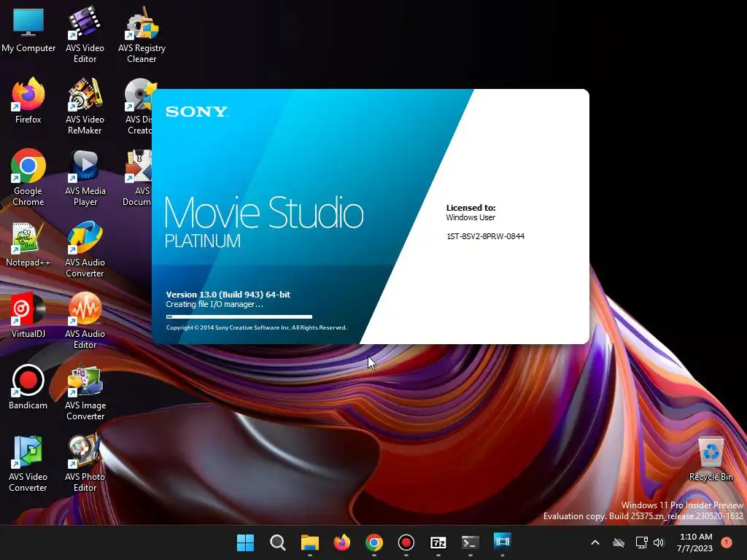The width and height of the screenshot is (747, 560).
Task: Select the Firefox desktop shortcut
Action: [x=28, y=101]
